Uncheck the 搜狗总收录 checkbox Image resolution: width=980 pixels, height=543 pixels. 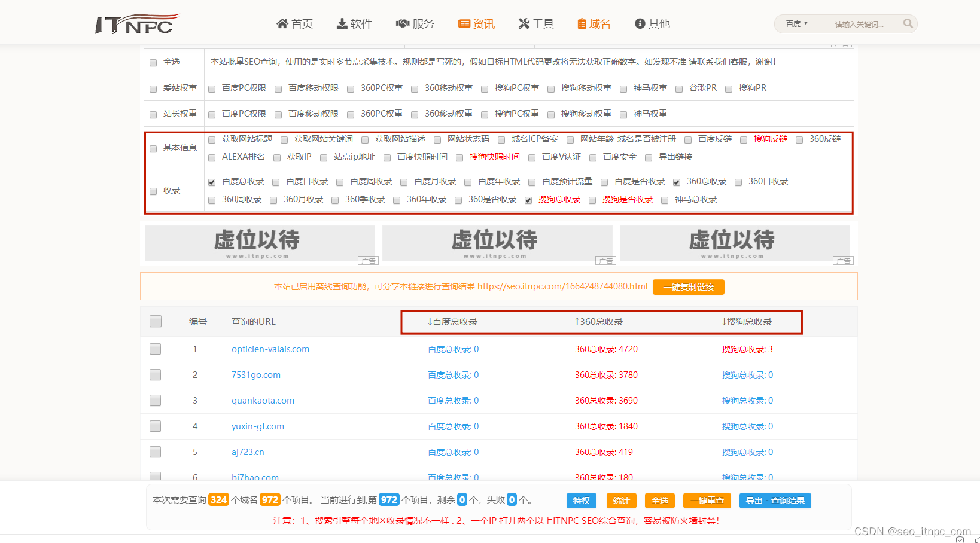[x=528, y=200]
